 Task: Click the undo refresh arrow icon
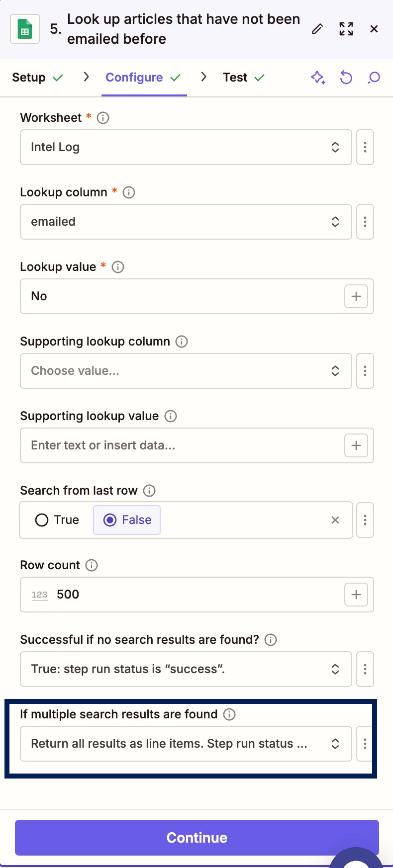[x=346, y=78]
